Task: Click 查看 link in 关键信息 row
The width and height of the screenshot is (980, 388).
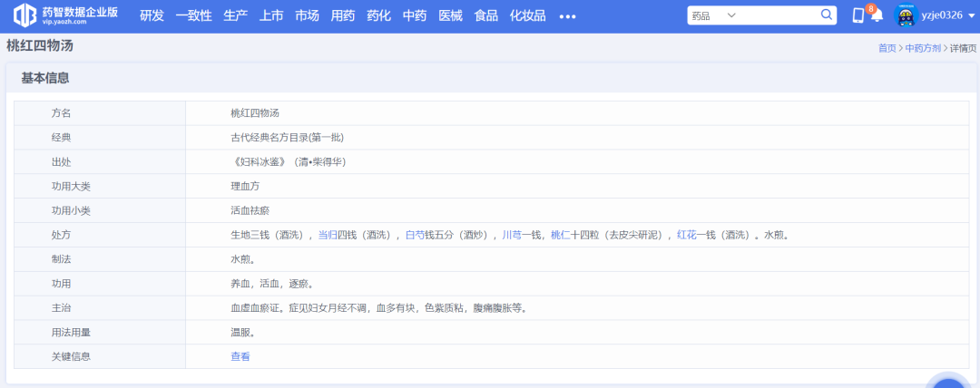Action: click(240, 357)
